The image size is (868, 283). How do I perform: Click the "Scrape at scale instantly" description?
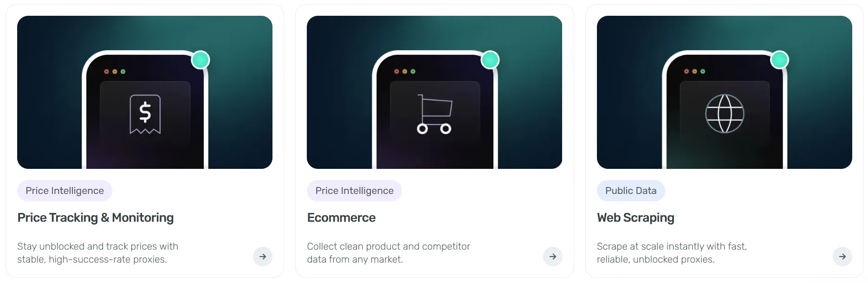(672, 253)
